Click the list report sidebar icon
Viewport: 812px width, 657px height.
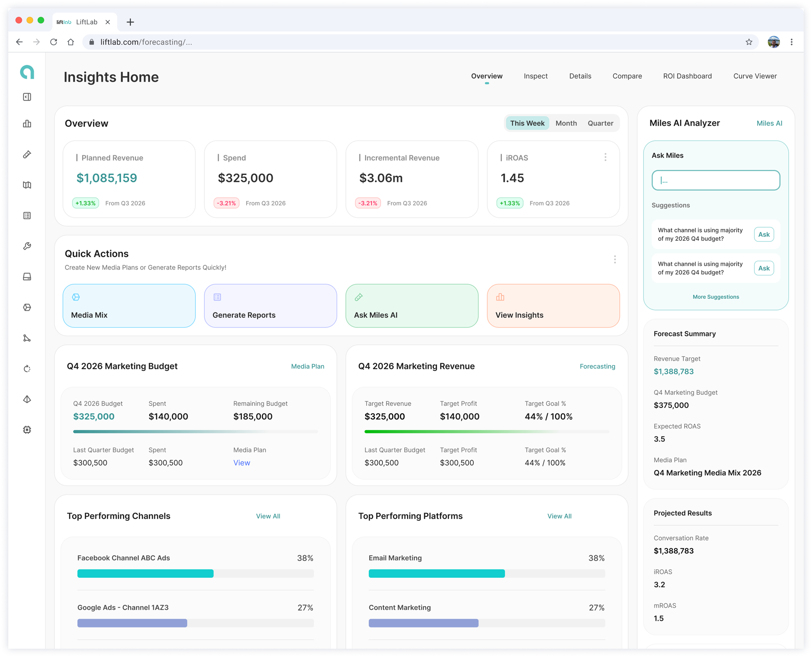tap(27, 216)
